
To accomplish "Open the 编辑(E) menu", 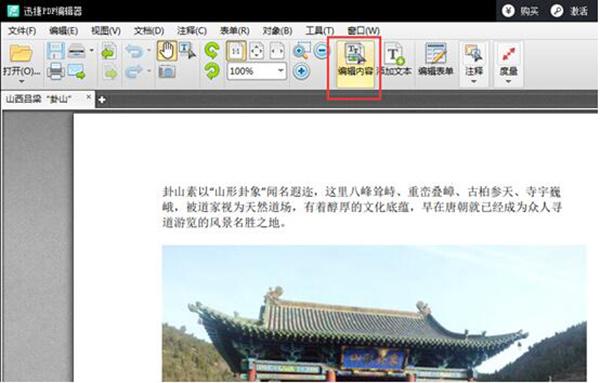I will coord(64,31).
